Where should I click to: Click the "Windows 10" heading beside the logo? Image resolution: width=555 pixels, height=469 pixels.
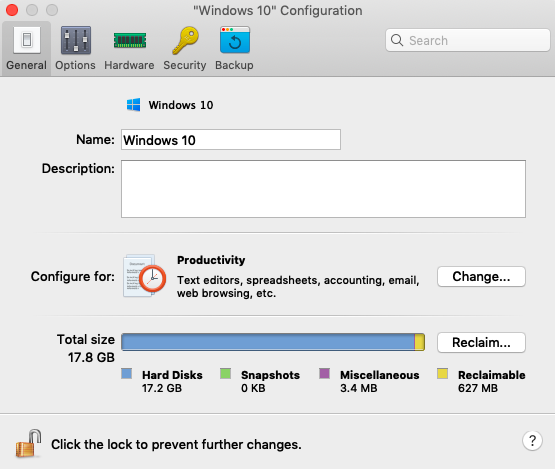(181, 105)
